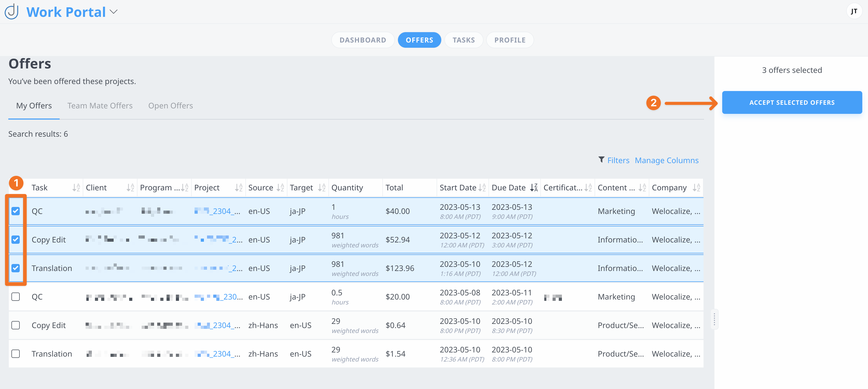Click the Filters funnel icon
The width and height of the screenshot is (868, 389).
point(601,160)
